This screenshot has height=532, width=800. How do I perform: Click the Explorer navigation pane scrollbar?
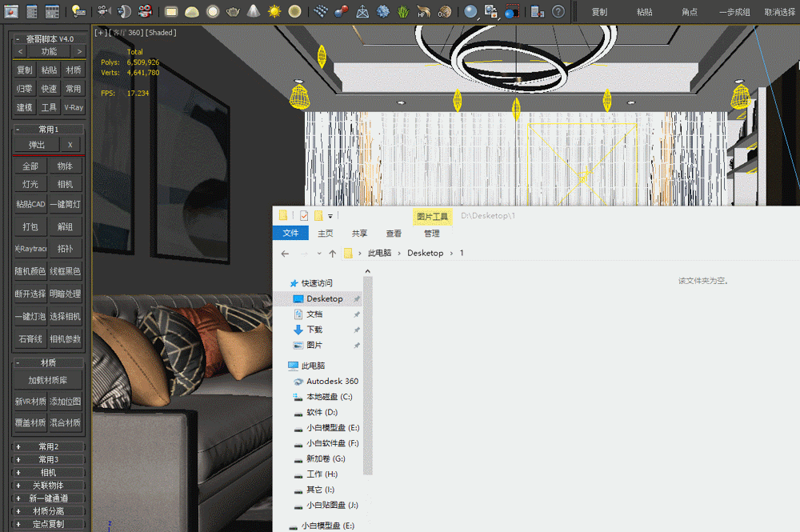[368, 375]
